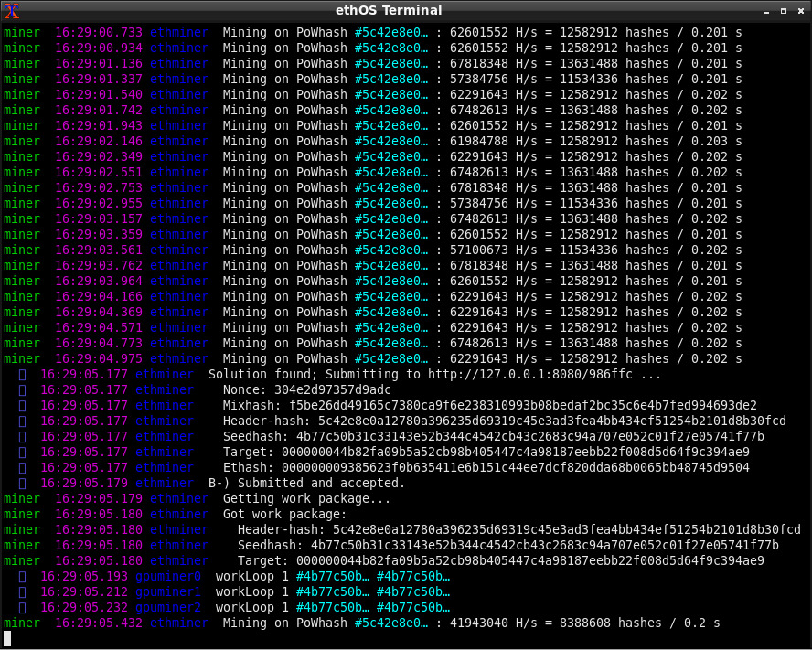Click the gpuminer0 workLoop line
812x650 pixels.
tap(235, 577)
